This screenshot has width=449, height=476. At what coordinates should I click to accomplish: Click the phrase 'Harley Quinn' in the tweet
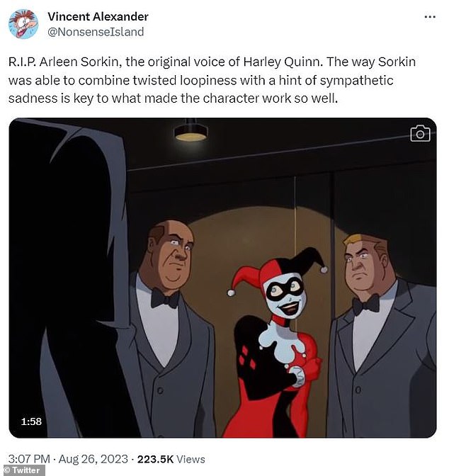pyautogui.click(x=281, y=62)
